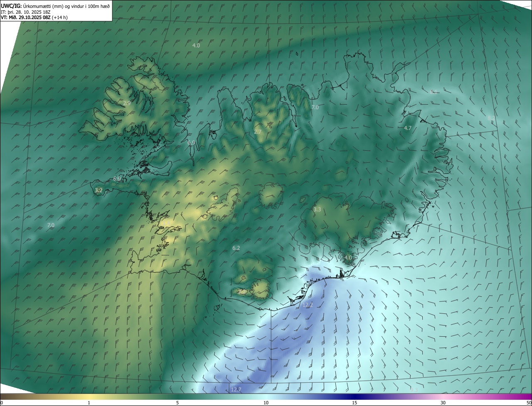The width and height of the screenshot is (532, 406).
Task: Click the 12.2 value off the south coast
Action: pos(308,305)
